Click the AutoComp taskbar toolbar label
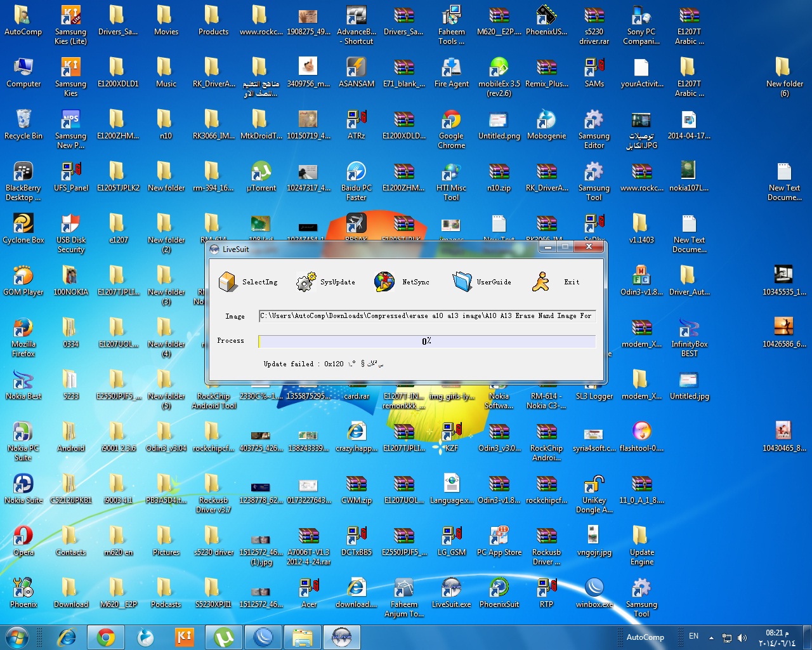The image size is (812, 650). (x=645, y=637)
